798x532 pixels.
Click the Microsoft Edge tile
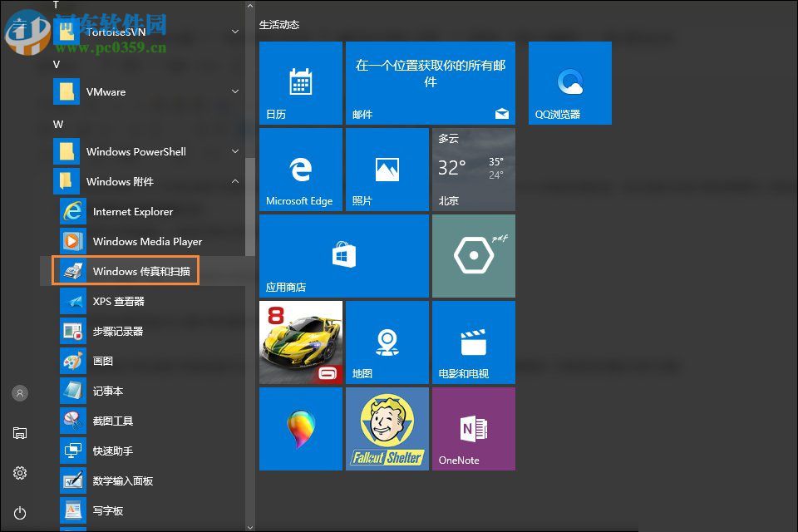300,170
